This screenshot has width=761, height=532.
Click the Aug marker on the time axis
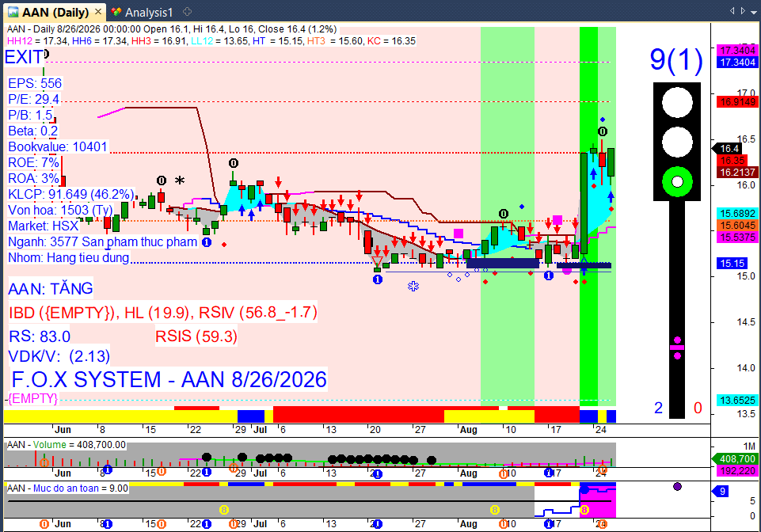[x=468, y=430]
